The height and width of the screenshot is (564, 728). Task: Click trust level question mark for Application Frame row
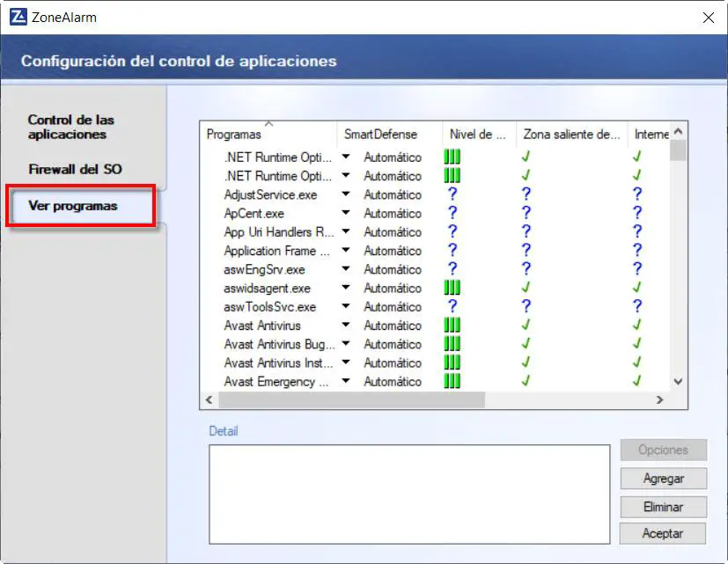tap(452, 250)
